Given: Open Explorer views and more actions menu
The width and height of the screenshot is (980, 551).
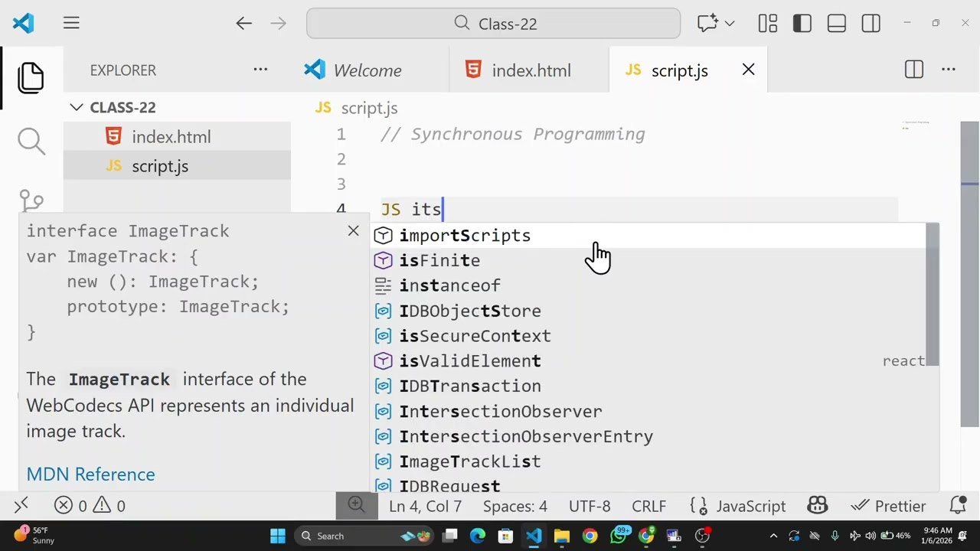Looking at the screenshot, I should tap(260, 70).
